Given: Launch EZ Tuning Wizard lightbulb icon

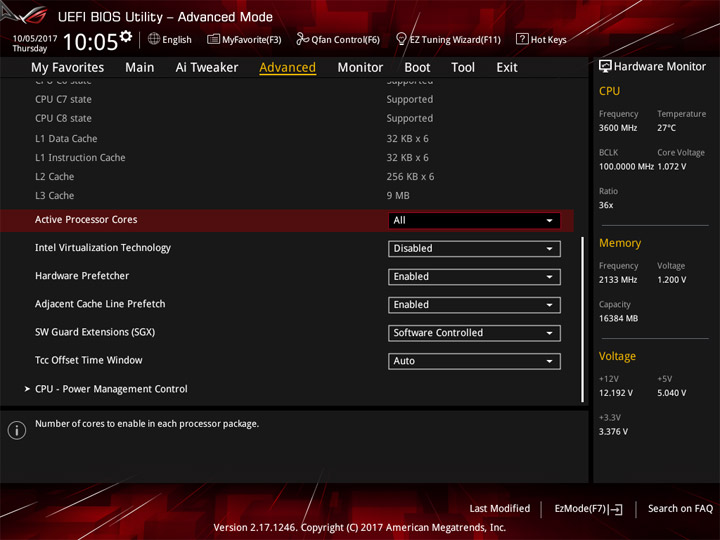Looking at the screenshot, I should tap(401, 39).
